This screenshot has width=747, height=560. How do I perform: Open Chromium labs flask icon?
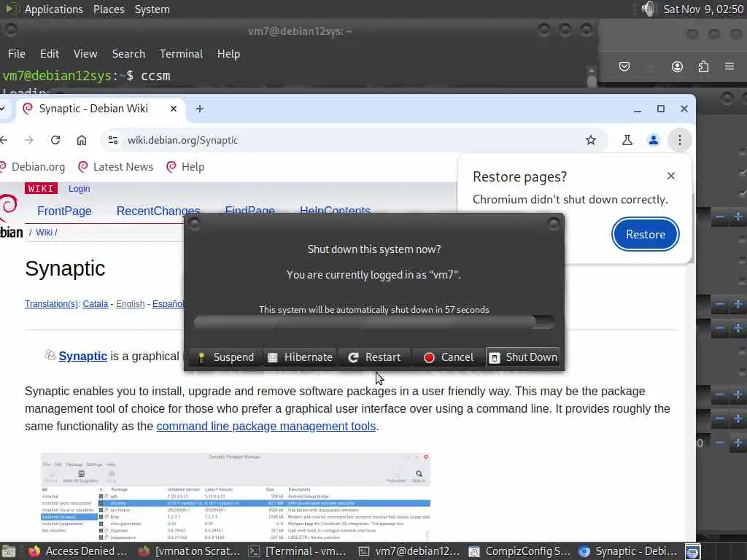[627, 140]
